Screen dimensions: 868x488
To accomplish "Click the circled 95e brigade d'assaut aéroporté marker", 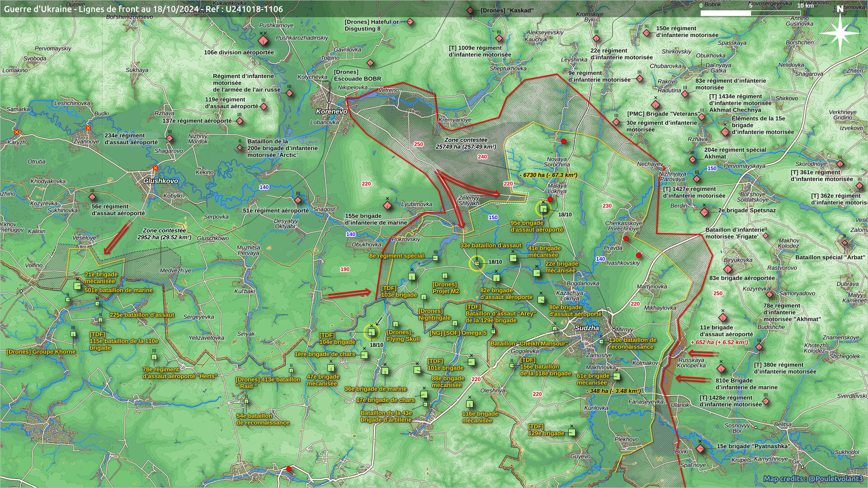I will [x=544, y=209].
